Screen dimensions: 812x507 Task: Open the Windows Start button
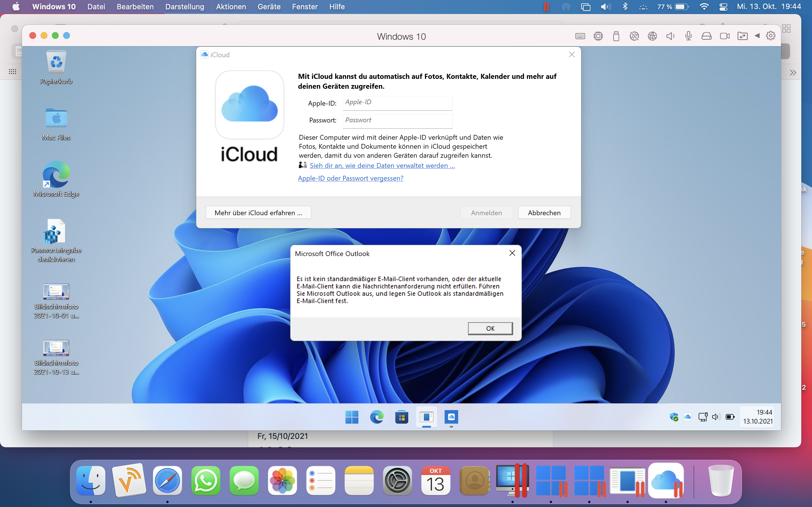coord(352,417)
